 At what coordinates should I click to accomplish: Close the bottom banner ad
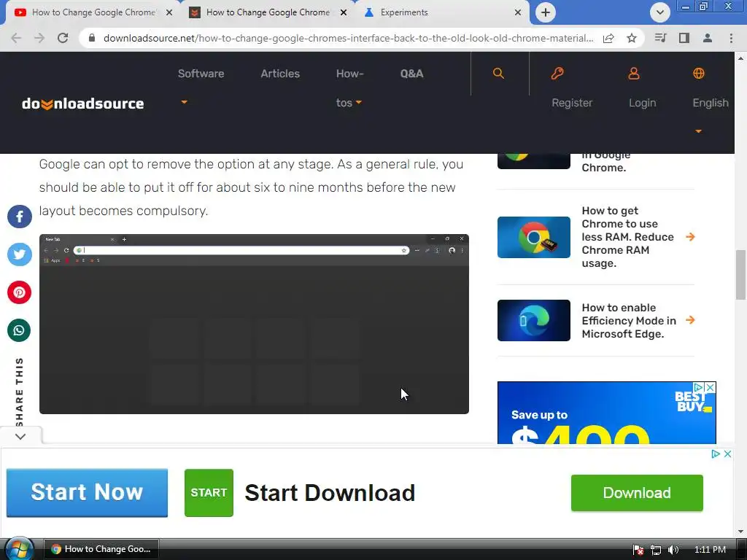coord(727,454)
